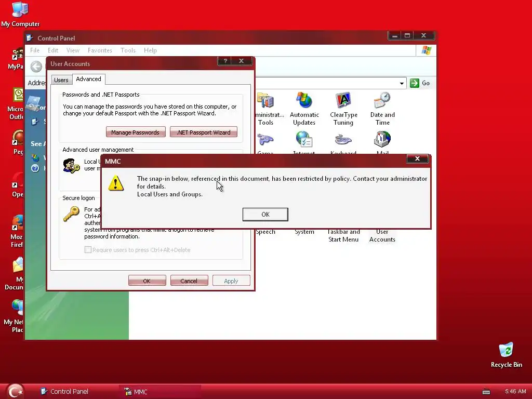Open Administrative Tools icon
Image resolution: width=532 pixels, height=399 pixels.
pyautogui.click(x=265, y=101)
